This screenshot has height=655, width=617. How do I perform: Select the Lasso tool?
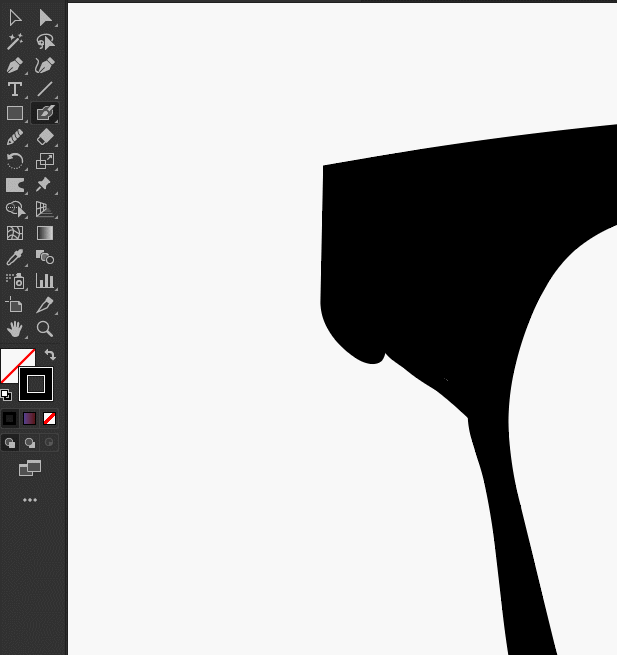coord(45,42)
